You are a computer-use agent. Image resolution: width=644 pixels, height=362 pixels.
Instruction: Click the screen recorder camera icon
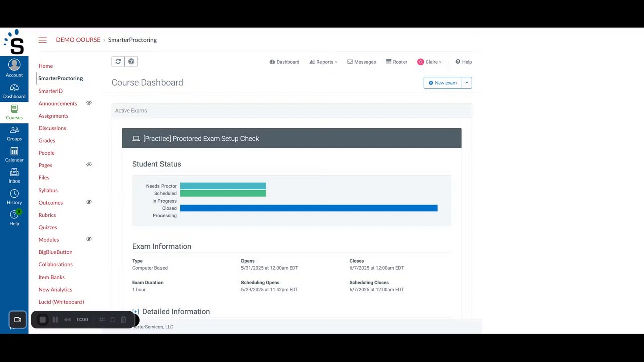coord(18,320)
